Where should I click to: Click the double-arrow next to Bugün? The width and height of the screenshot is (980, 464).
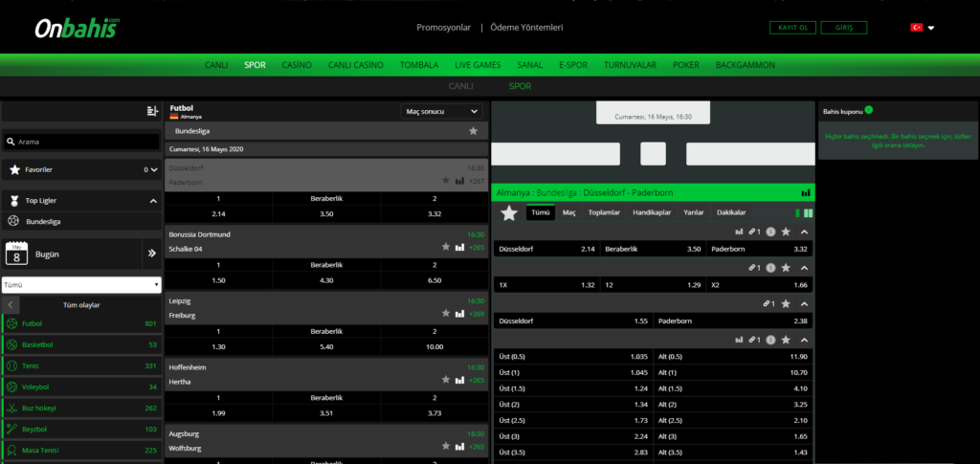tap(151, 254)
